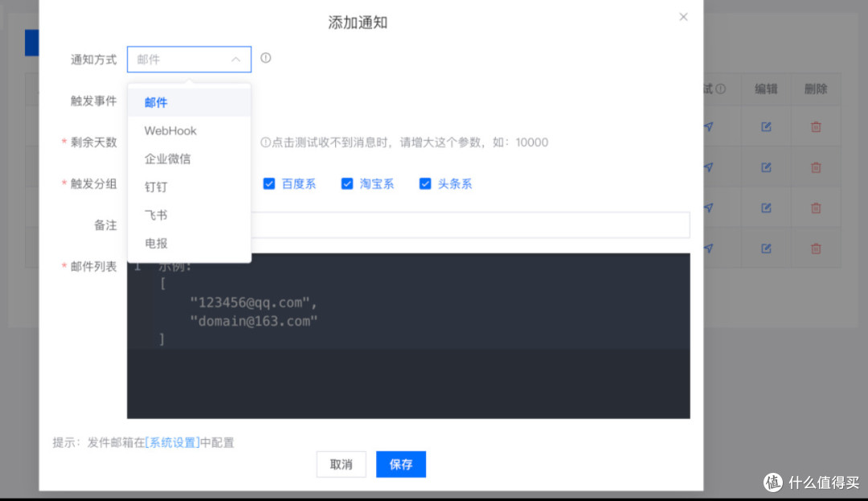Click inside the 邮件列表 code editor

coord(408,336)
